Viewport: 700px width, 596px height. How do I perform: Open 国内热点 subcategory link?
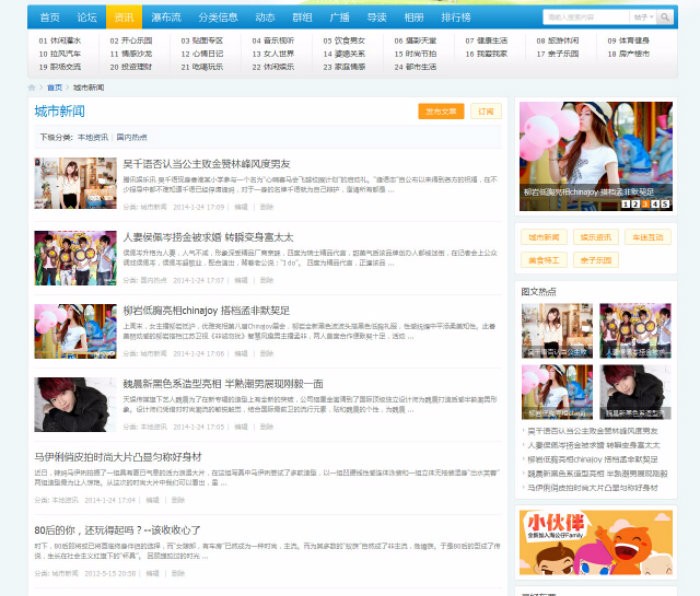pyautogui.click(x=132, y=137)
